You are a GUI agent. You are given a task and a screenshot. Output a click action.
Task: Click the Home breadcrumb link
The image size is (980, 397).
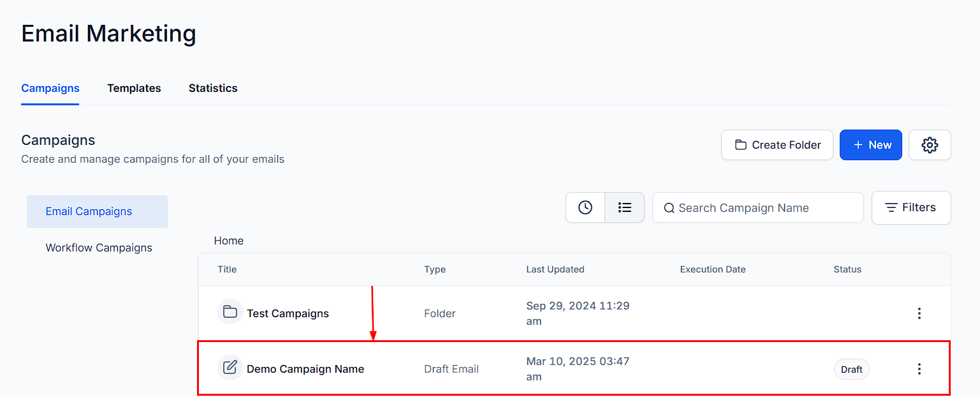pyautogui.click(x=229, y=241)
